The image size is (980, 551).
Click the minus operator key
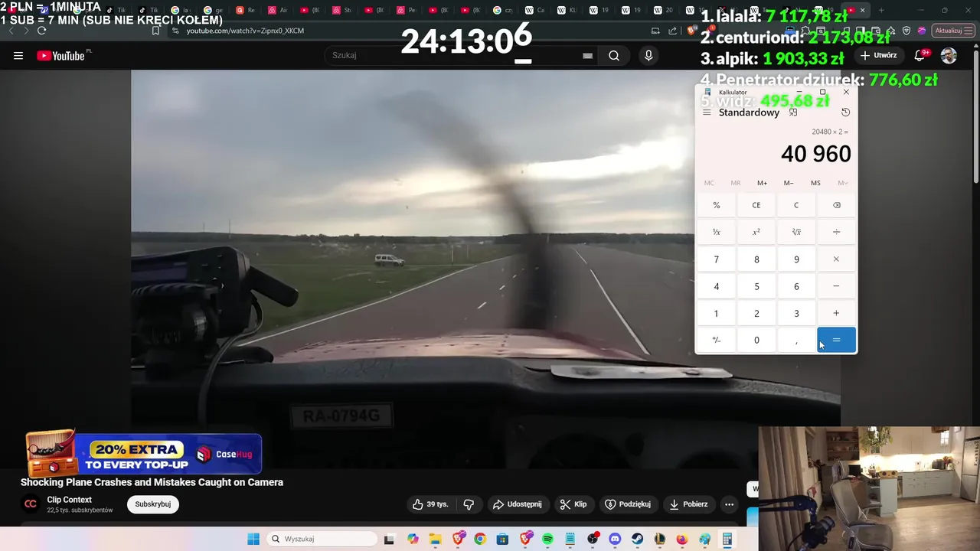pos(836,286)
